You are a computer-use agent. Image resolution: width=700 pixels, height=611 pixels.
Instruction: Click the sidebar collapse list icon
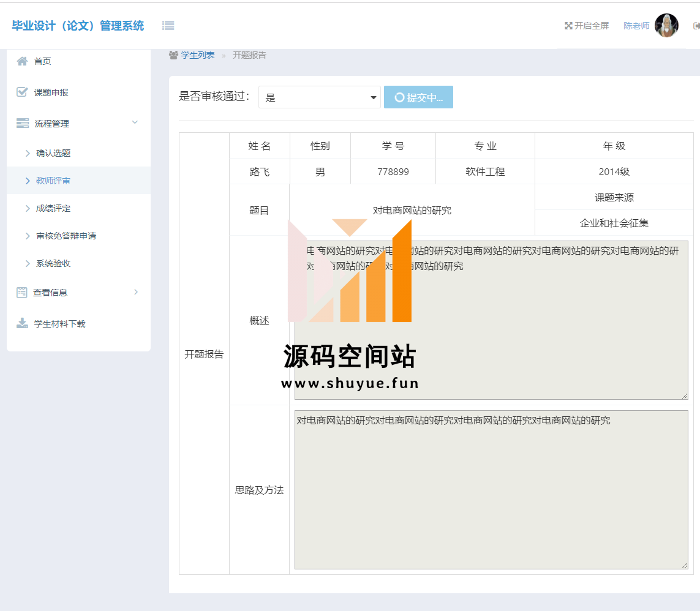(x=168, y=25)
